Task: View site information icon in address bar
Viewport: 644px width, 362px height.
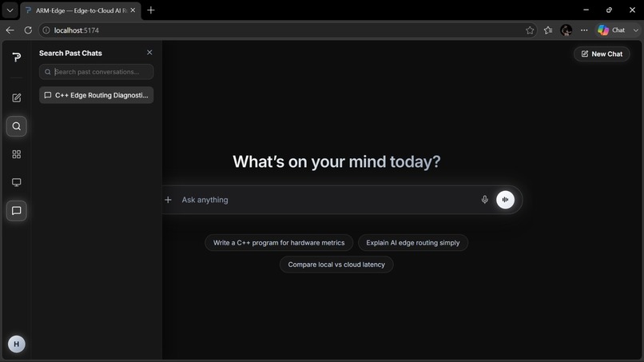Action: (46, 30)
